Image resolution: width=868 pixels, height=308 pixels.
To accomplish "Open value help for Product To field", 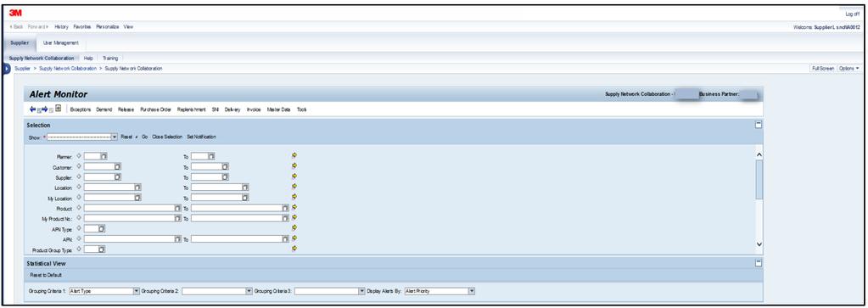I will click(x=286, y=208).
